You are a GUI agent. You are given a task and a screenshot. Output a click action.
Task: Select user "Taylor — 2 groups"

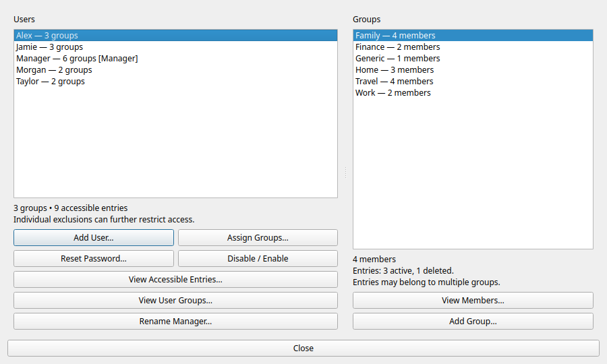coord(175,82)
